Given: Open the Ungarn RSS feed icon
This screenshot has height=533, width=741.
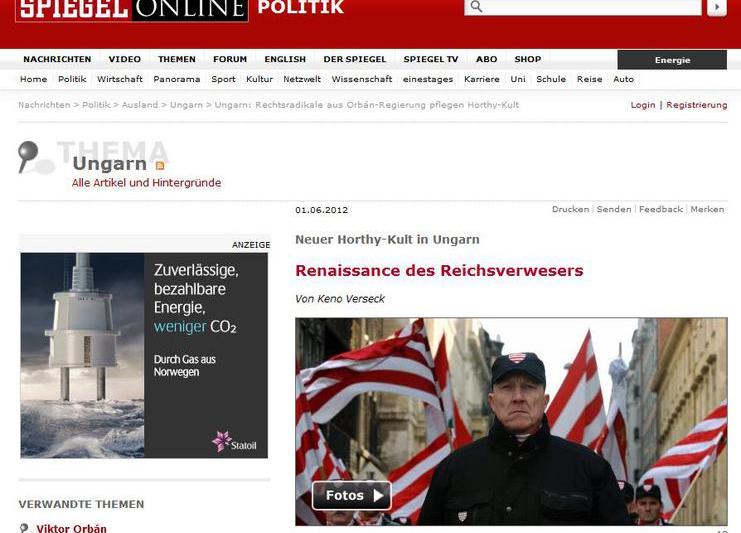Looking at the screenshot, I should coord(160,165).
